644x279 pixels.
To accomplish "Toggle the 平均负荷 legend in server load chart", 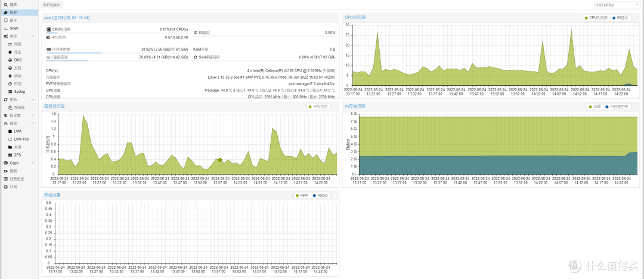I will tap(318, 107).
